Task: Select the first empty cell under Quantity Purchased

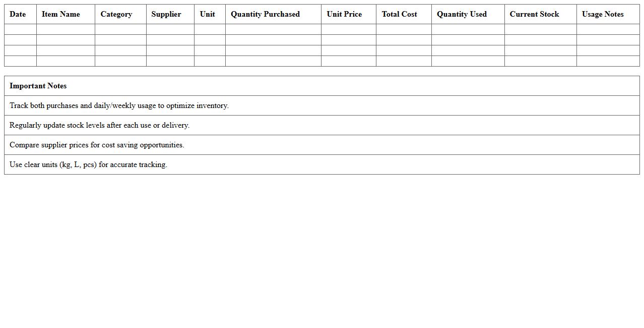Action: [x=273, y=29]
